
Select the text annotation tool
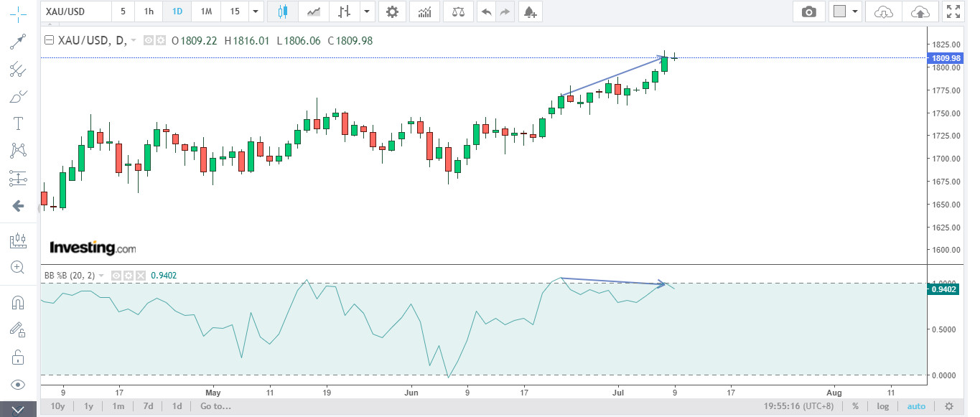tap(18, 123)
